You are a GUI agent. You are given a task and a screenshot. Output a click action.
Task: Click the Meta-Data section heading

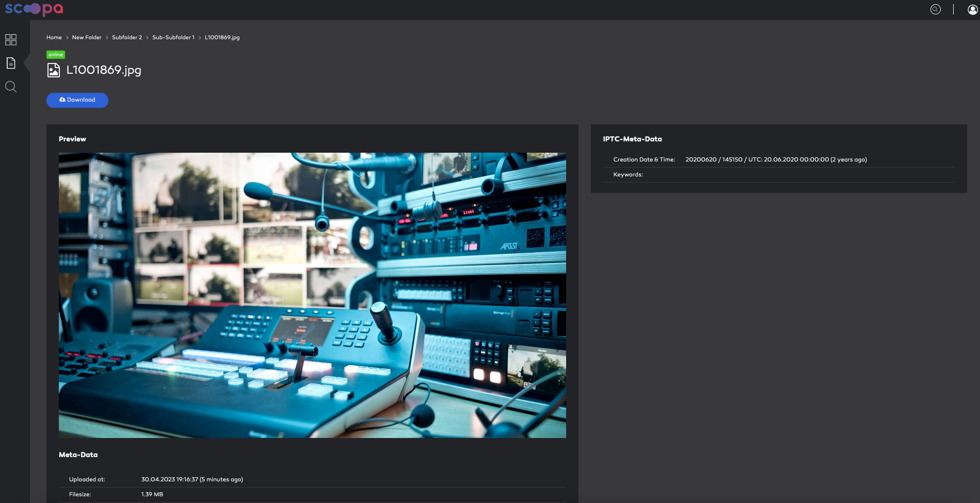[x=78, y=455]
